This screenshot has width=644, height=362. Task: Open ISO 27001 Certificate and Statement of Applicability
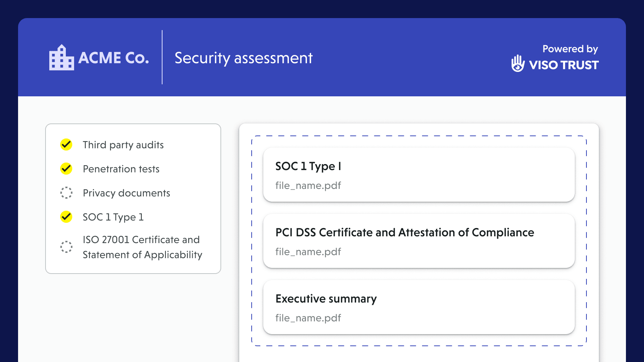[142, 247]
